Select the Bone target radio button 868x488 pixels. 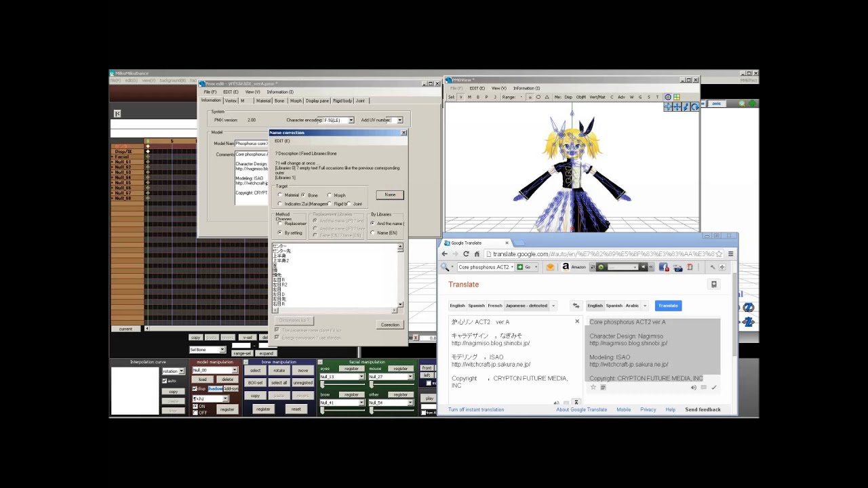click(304, 195)
